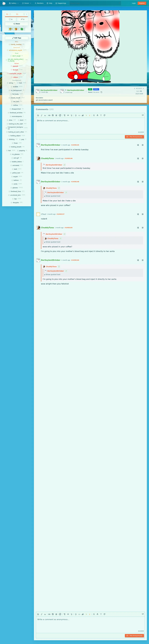Toggle italic in the top comment editor
The height and width of the screenshot is (644, 149).
click(x=42, y=115)
